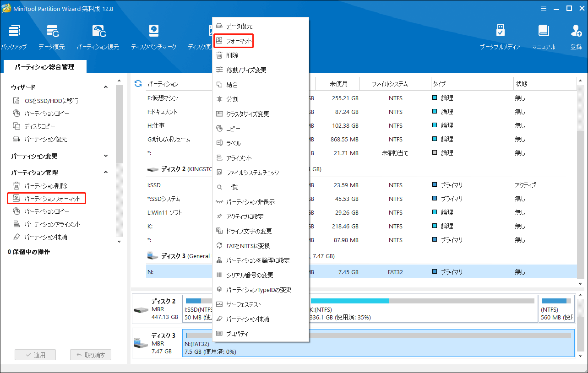Viewport: 588px width, 373px height.
Task: Select パーティションを論理に設定 menu entry
Action: [x=260, y=260]
